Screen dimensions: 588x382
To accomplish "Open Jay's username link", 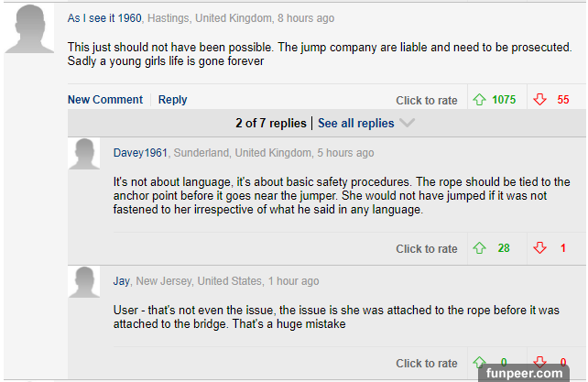I will pos(122,280).
